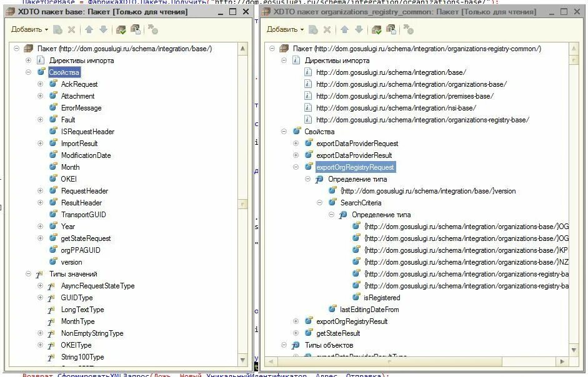Screen dimensions: 588x377
Task: Click package check icon in right window toolbar
Action: coord(377,29)
